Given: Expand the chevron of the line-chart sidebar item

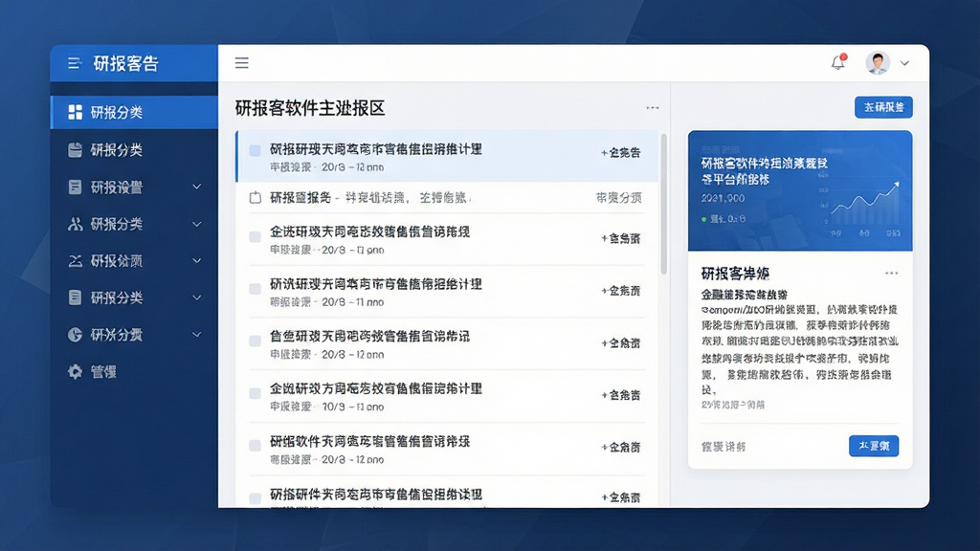Looking at the screenshot, I should (197, 261).
